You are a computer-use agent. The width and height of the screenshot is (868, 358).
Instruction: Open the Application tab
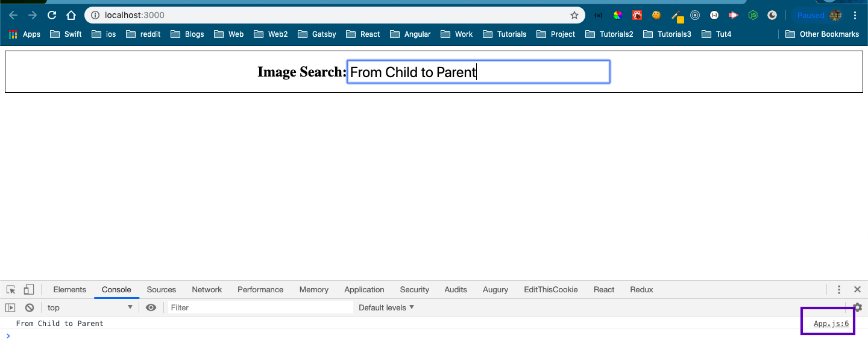(364, 290)
